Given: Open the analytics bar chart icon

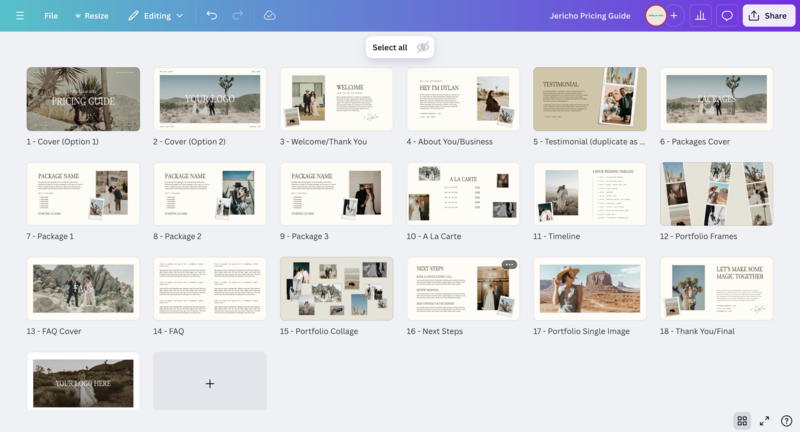Looking at the screenshot, I should tap(701, 16).
